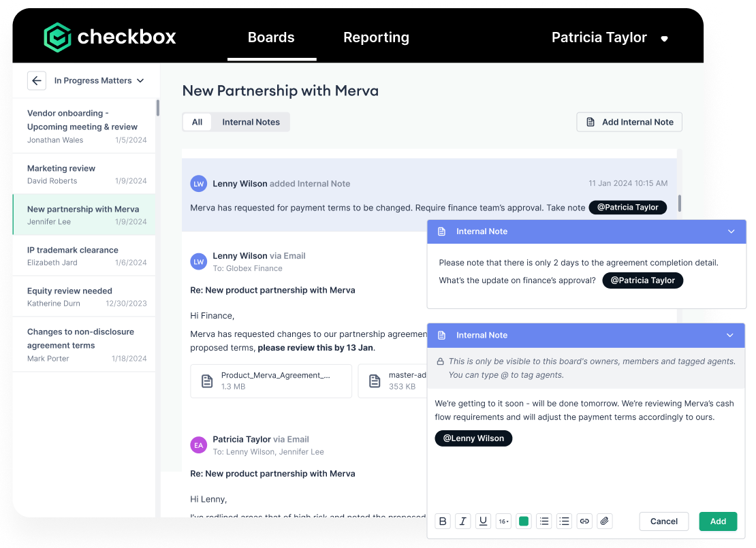Click the LW avatar on the email entry
Image resolution: width=756 pixels, height=548 pixels.
199,261
